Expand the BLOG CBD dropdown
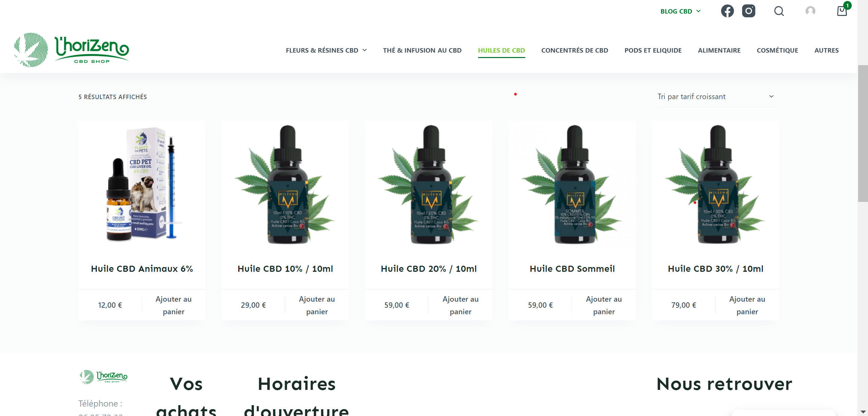This screenshot has height=416, width=868. 680,11
